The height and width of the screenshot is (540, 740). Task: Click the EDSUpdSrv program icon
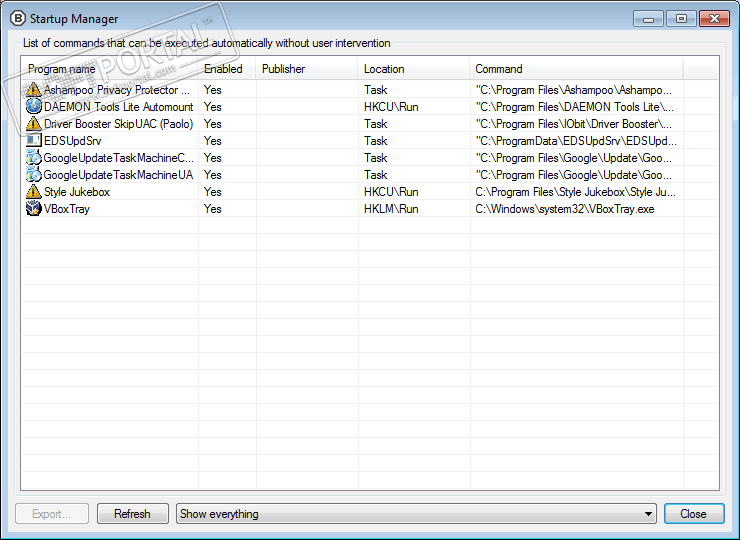tap(34, 140)
